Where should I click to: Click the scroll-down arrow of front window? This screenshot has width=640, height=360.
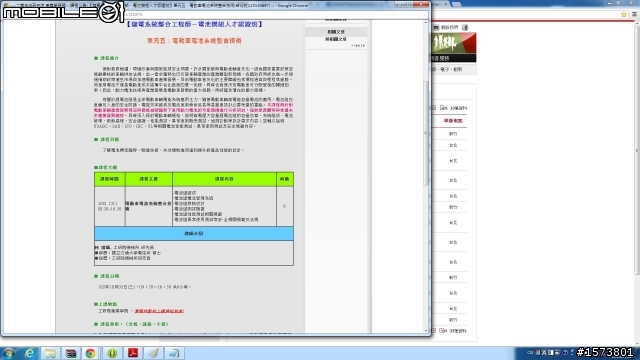point(426,331)
